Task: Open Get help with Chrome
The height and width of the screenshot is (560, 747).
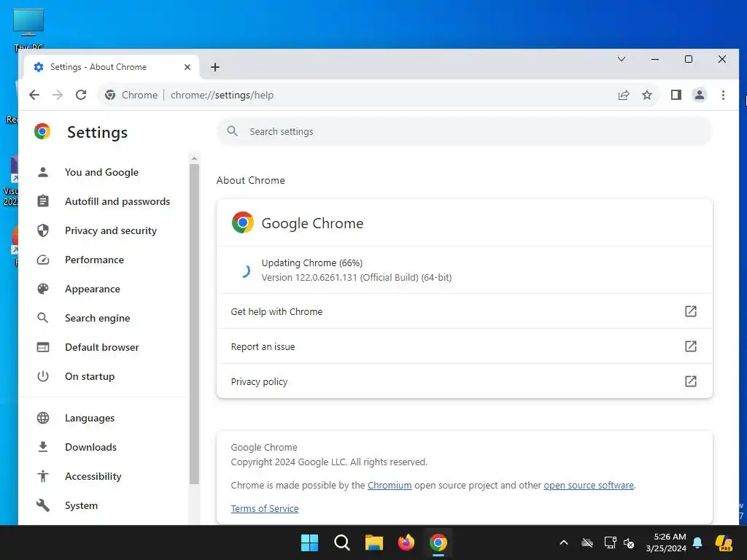Action: pyautogui.click(x=465, y=311)
